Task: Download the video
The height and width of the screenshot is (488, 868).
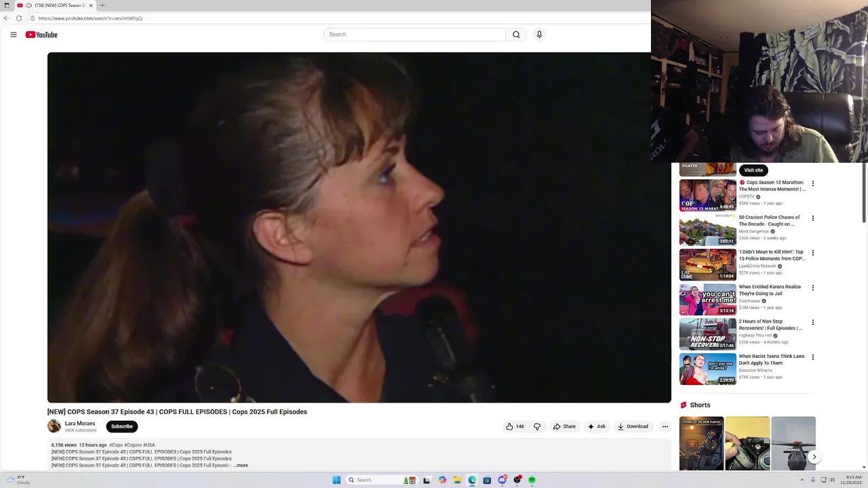Action: coord(633,426)
